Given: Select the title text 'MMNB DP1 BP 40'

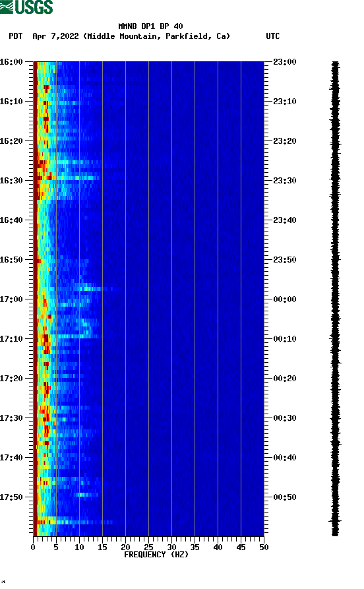Looking at the screenshot, I should (150, 26).
